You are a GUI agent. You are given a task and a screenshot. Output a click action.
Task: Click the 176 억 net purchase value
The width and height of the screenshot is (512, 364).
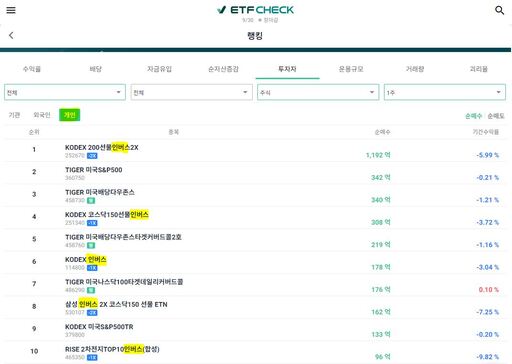point(381,289)
